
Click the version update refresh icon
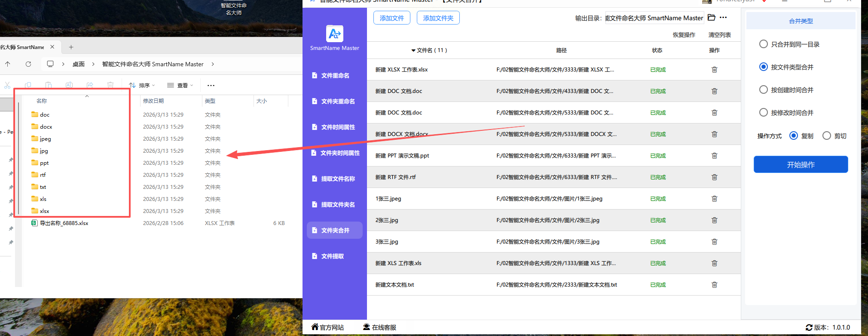point(809,327)
